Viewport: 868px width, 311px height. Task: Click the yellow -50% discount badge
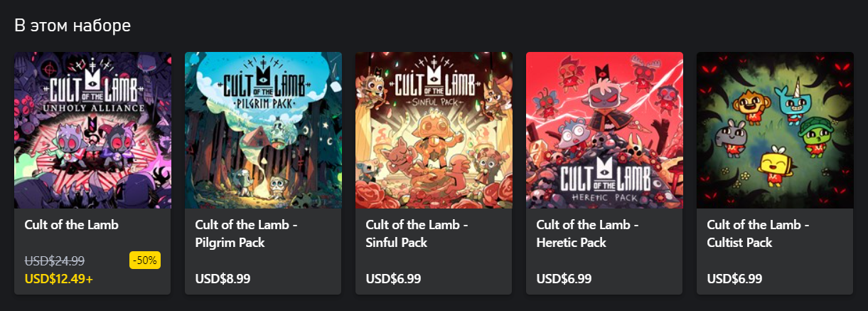[145, 260]
